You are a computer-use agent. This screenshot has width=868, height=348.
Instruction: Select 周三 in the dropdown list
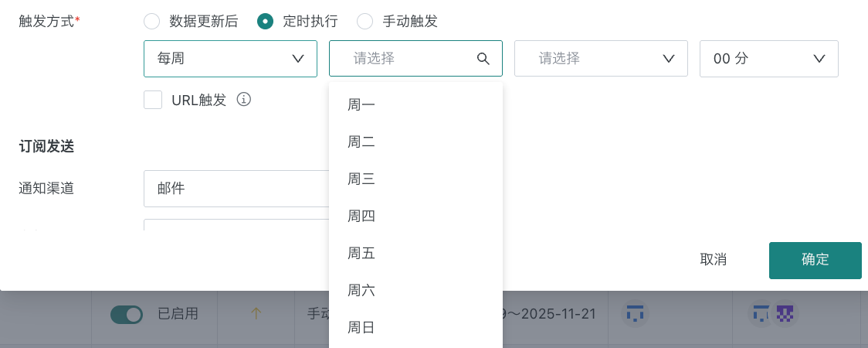(x=415, y=179)
